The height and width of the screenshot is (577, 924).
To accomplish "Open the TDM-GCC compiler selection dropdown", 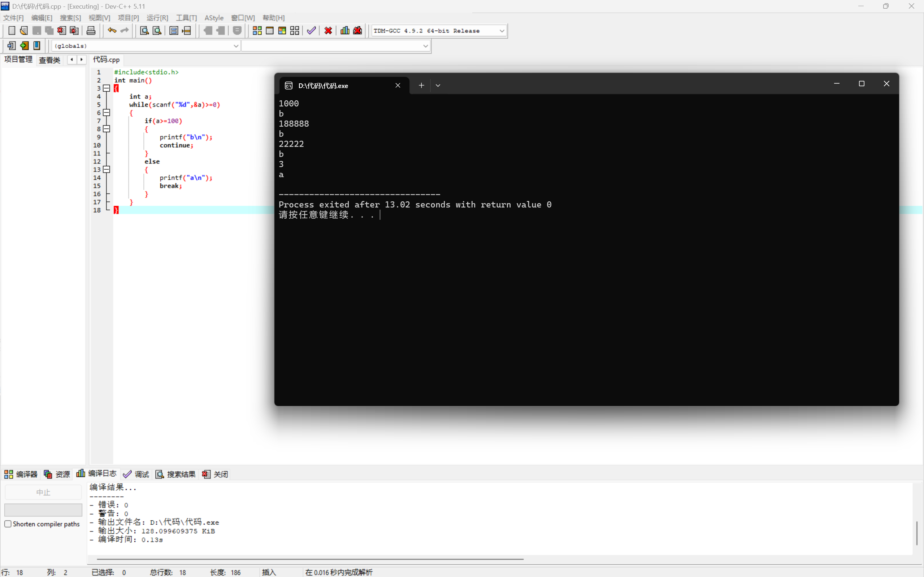I will click(502, 31).
